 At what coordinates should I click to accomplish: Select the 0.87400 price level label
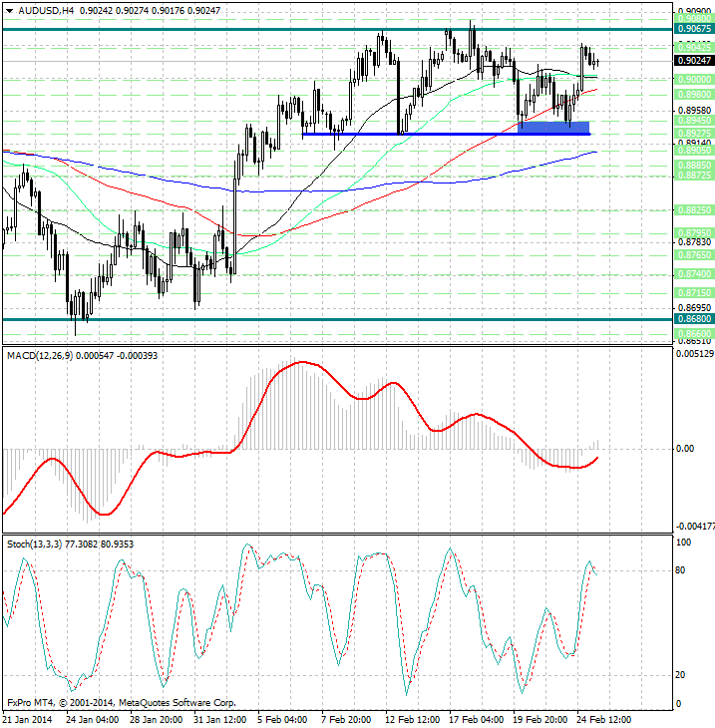[694, 274]
